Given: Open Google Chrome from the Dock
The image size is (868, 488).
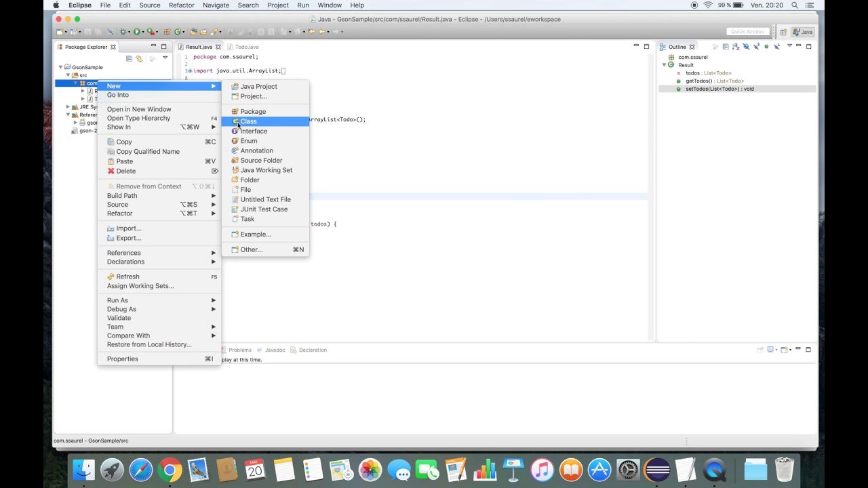Looking at the screenshot, I should click(170, 470).
